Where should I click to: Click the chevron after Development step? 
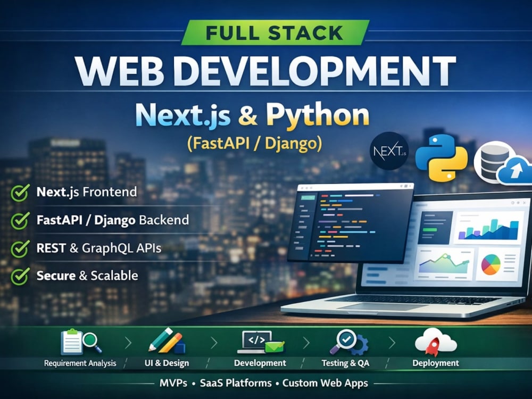[306, 343]
